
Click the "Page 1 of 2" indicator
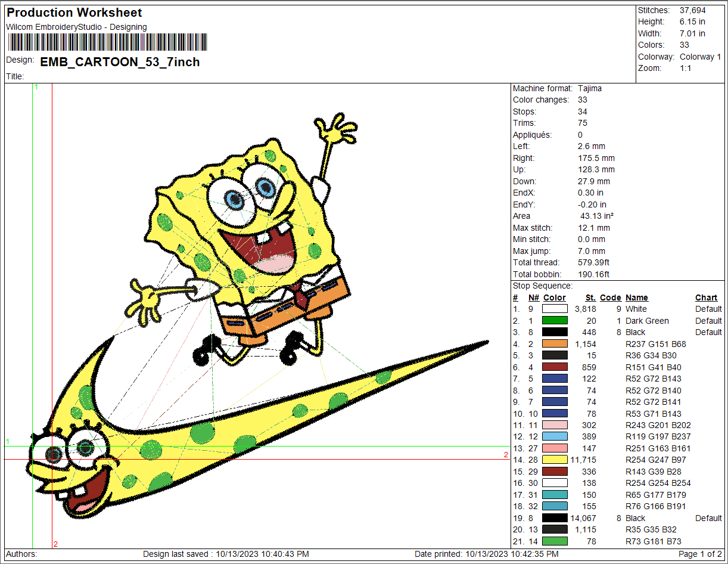pyautogui.click(x=700, y=554)
